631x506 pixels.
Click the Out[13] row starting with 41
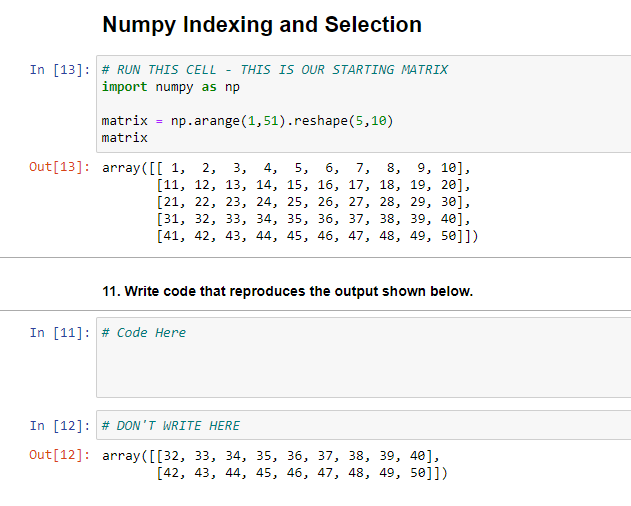click(317, 235)
